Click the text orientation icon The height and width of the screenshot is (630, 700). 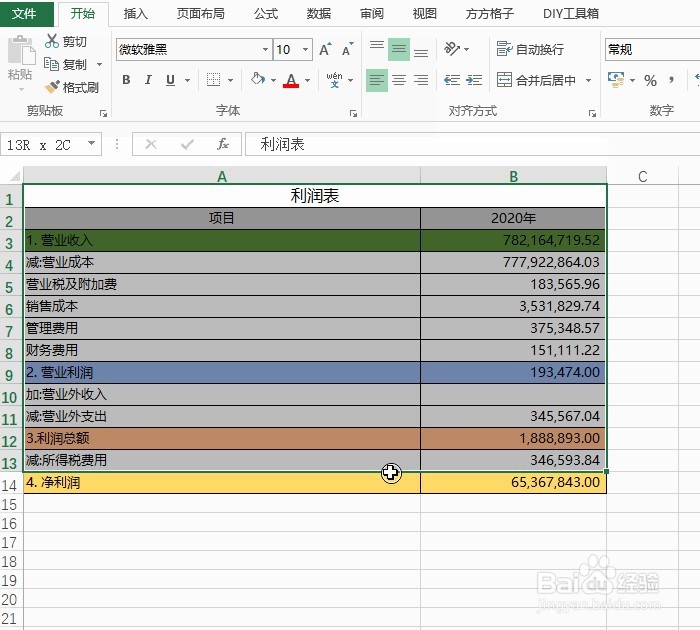pyautogui.click(x=452, y=48)
